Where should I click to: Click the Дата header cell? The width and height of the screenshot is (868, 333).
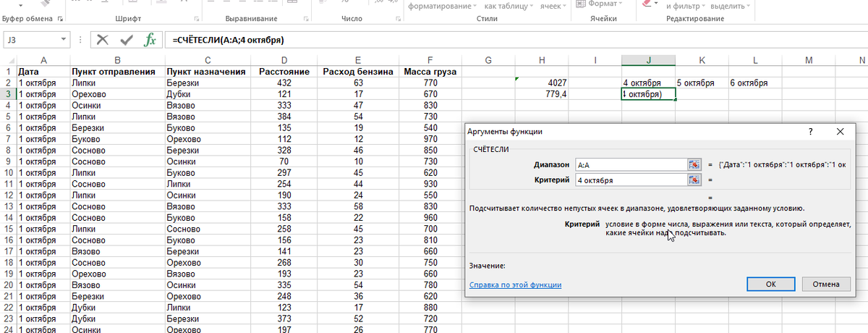click(43, 72)
